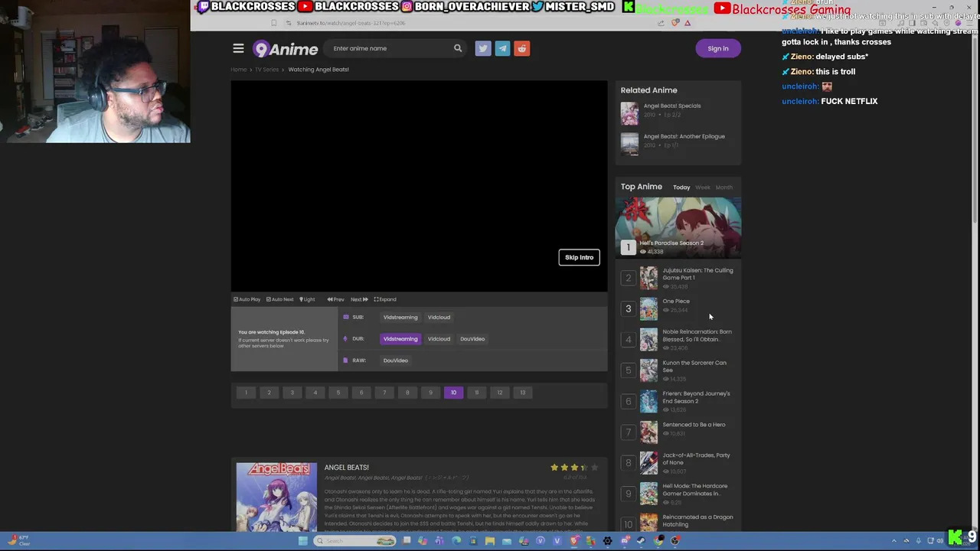Viewport: 980px width, 551px height.
Task: Open the Telegram share icon
Action: coord(502,48)
